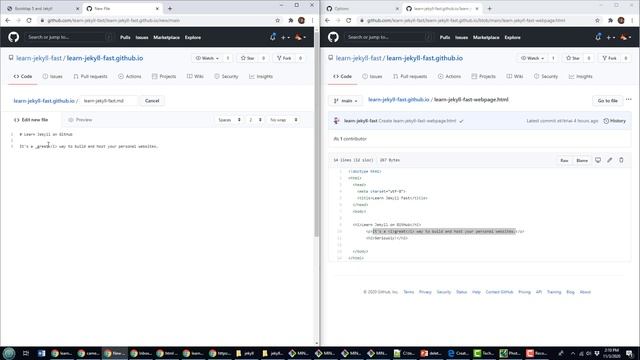640x360 pixels.
Task: Change indent size dropdown
Action: [x=255, y=120]
